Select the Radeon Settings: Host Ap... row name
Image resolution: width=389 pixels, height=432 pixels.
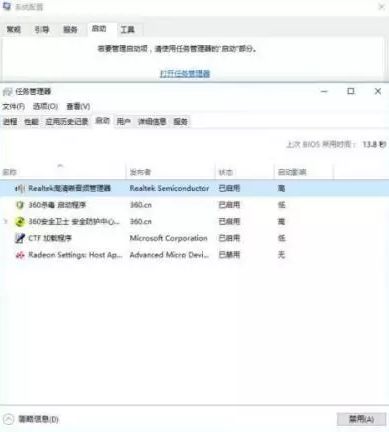click(76, 255)
